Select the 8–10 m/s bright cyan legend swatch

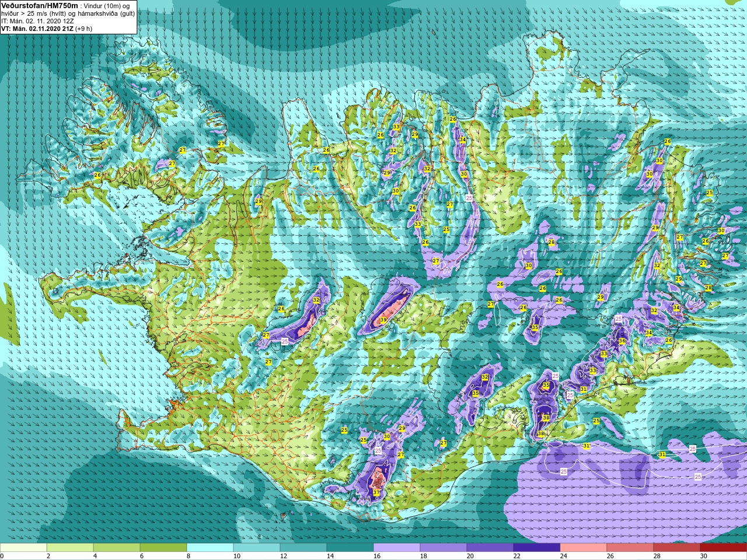(210, 548)
